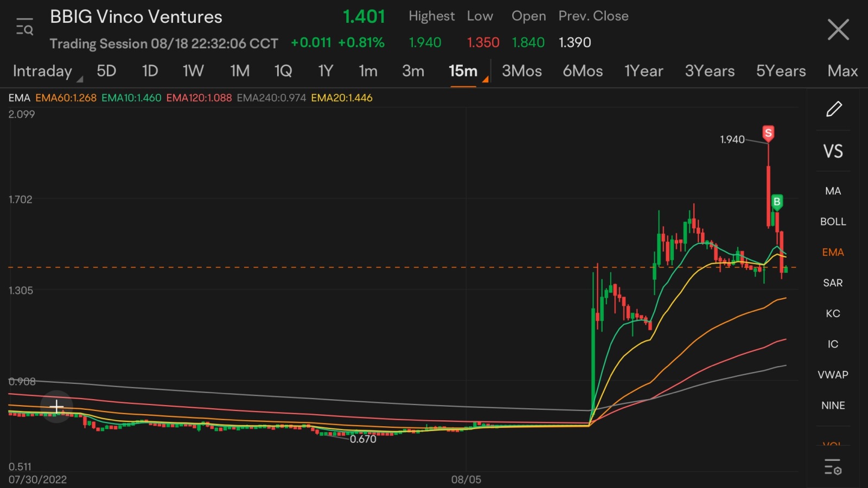Enable the MA indicator
Image resolution: width=868 pixels, height=488 pixels.
pos(833,191)
